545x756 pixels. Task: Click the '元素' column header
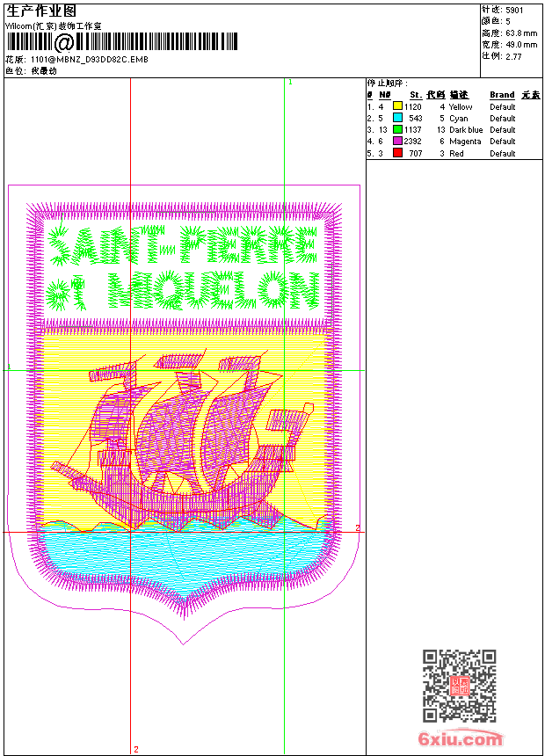coord(531,95)
